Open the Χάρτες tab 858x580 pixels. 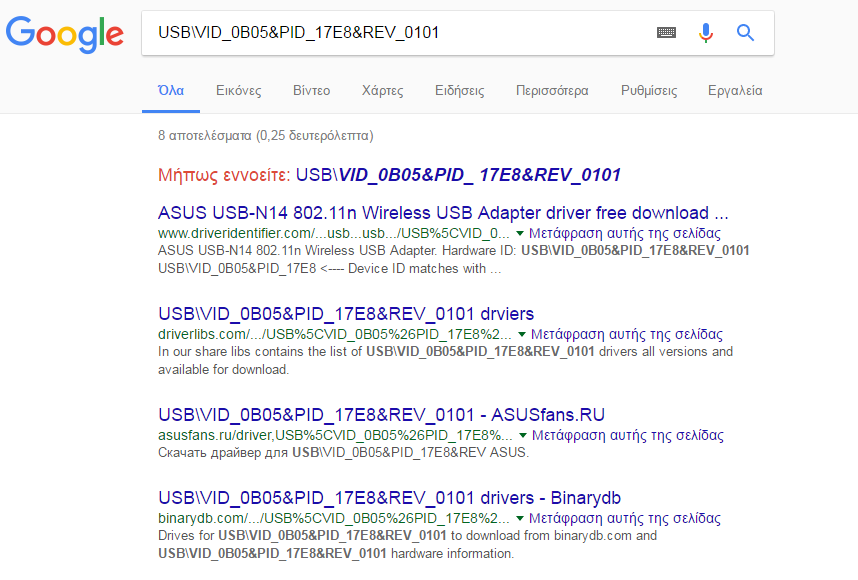point(382,90)
